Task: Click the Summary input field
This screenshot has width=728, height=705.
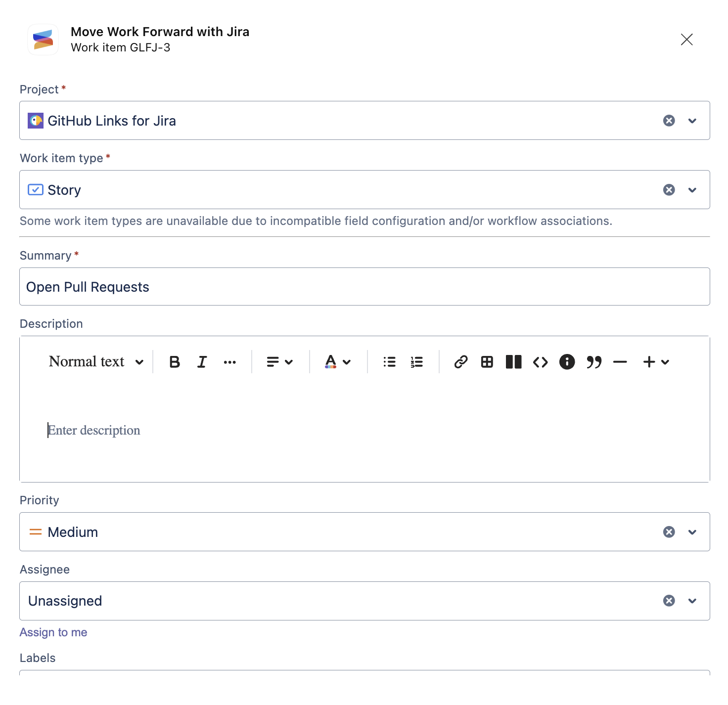Action: tap(364, 287)
